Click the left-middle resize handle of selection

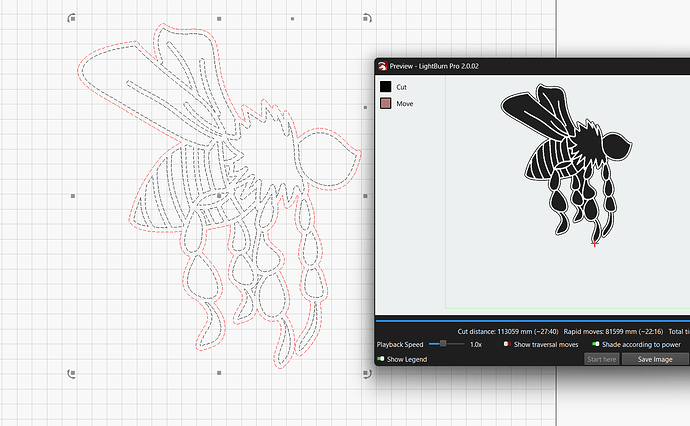click(x=72, y=196)
